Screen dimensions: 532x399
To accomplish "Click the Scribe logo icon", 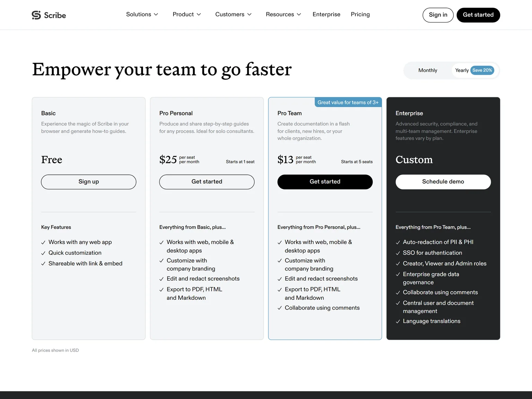I will pyautogui.click(x=36, y=15).
